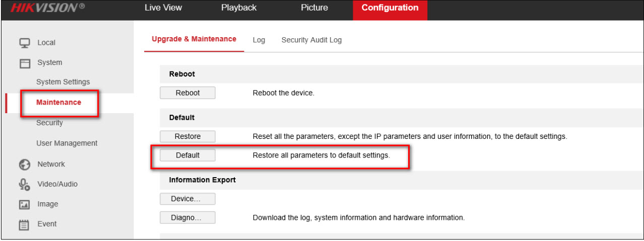Select User Management in sidebar
644x241 pixels.
tap(67, 143)
